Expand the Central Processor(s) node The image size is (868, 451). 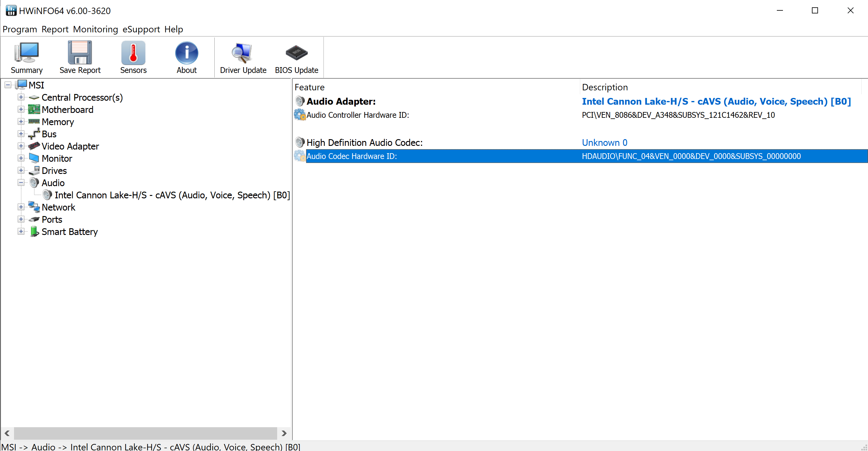click(21, 97)
